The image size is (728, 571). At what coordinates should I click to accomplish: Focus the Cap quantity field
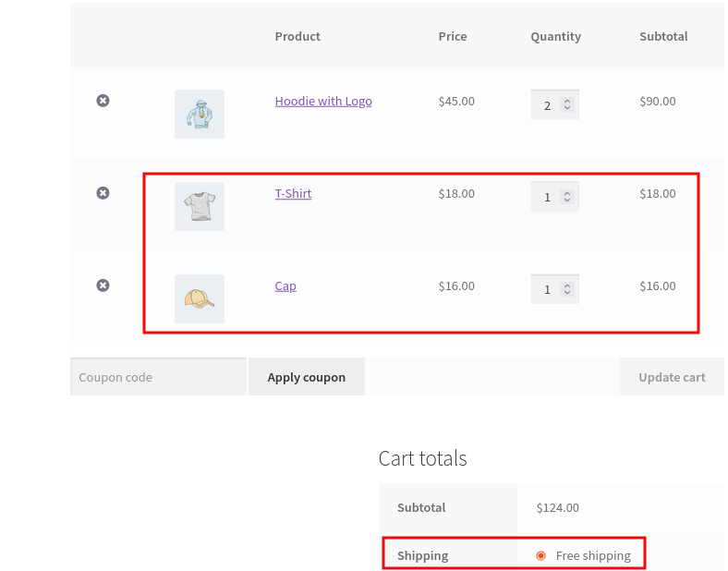pos(546,289)
